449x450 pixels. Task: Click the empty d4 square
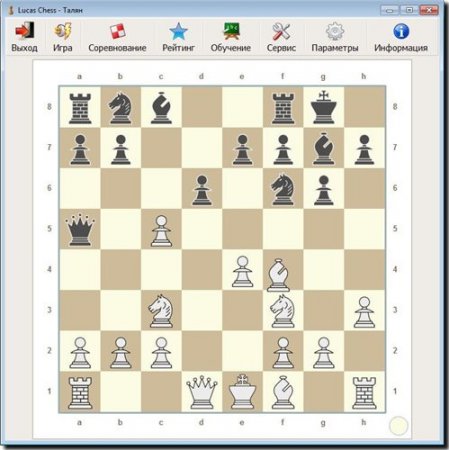pos(202,269)
